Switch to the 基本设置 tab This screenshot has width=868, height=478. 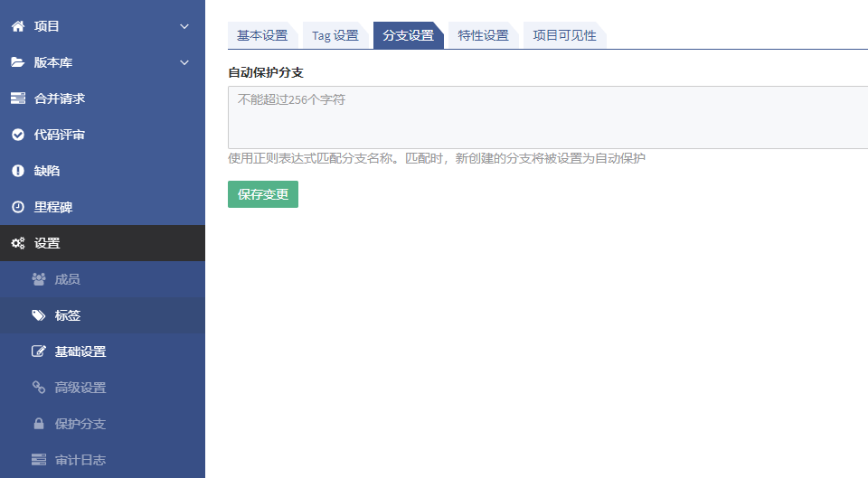click(x=261, y=35)
